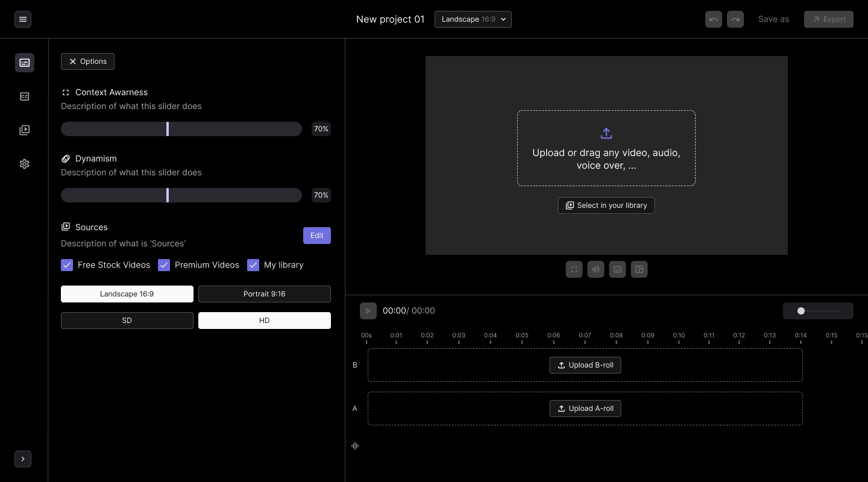Disable the My library checkbox
868x482 pixels.
253,265
